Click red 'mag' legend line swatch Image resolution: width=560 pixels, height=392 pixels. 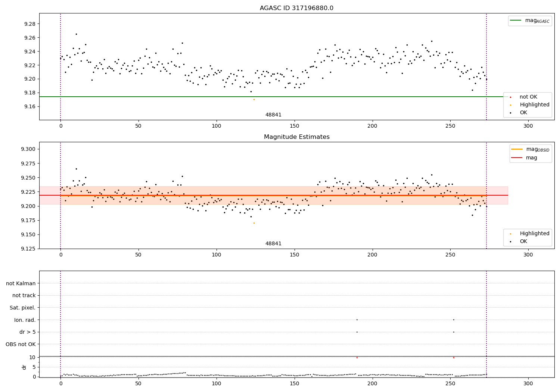pos(517,158)
